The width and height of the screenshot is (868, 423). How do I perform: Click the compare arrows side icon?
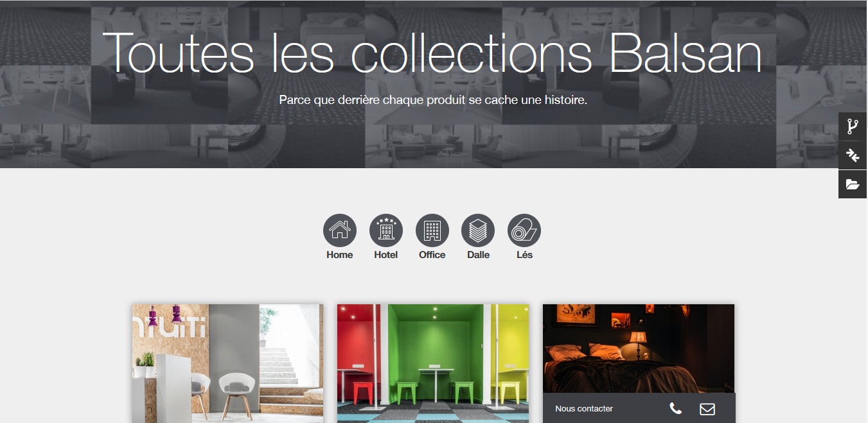(853, 155)
